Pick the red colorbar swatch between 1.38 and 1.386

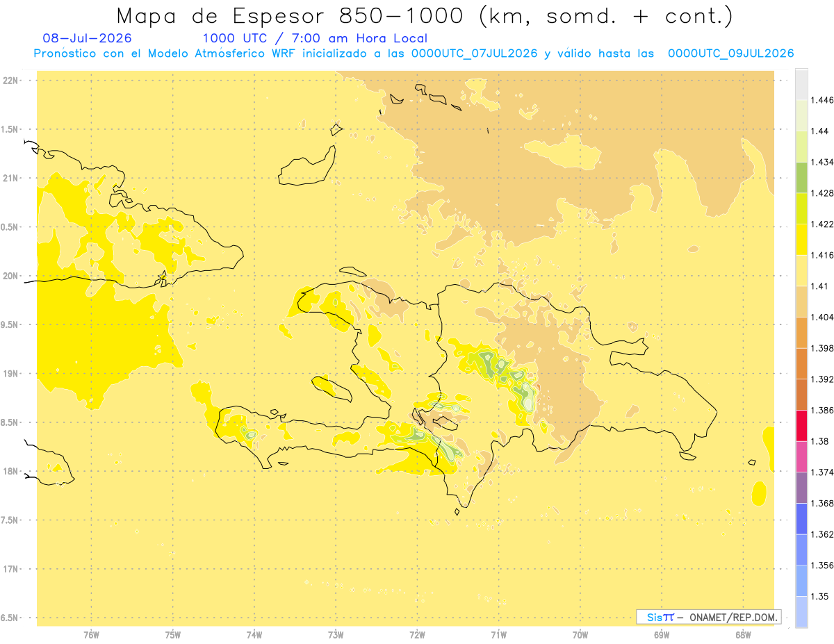click(801, 426)
